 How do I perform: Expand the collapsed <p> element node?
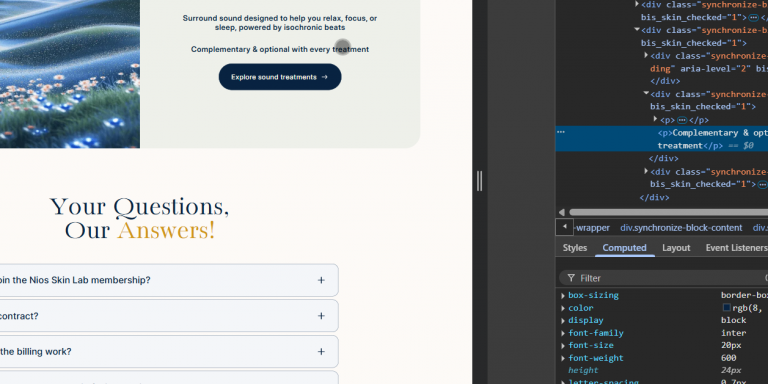coord(656,119)
